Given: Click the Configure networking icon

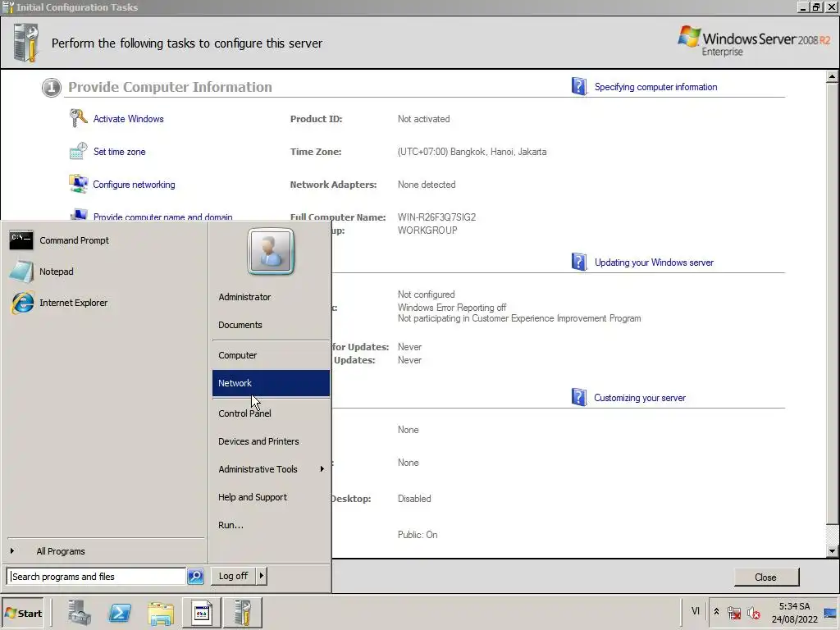Looking at the screenshot, I should click(78, 184).
